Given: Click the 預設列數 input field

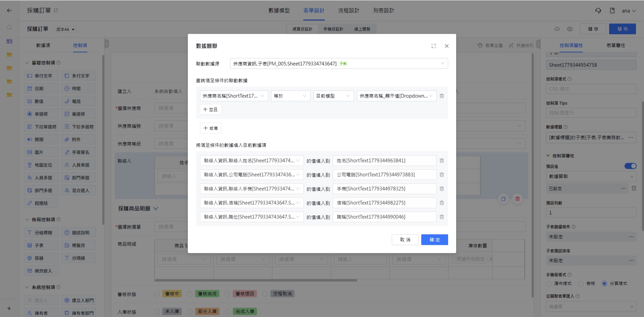Looking at the screenshot, I should pyautogui.click(x=591, y=212).
